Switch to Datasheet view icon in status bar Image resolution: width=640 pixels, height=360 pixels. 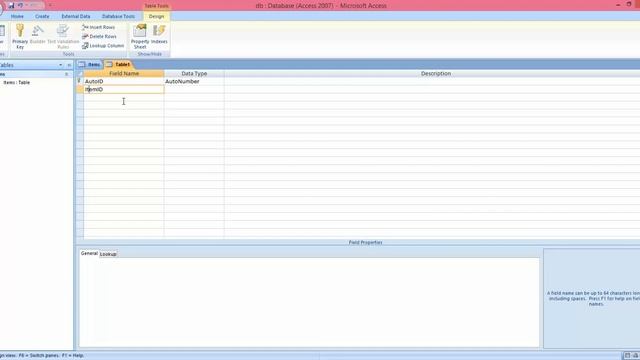pos(627,356)
